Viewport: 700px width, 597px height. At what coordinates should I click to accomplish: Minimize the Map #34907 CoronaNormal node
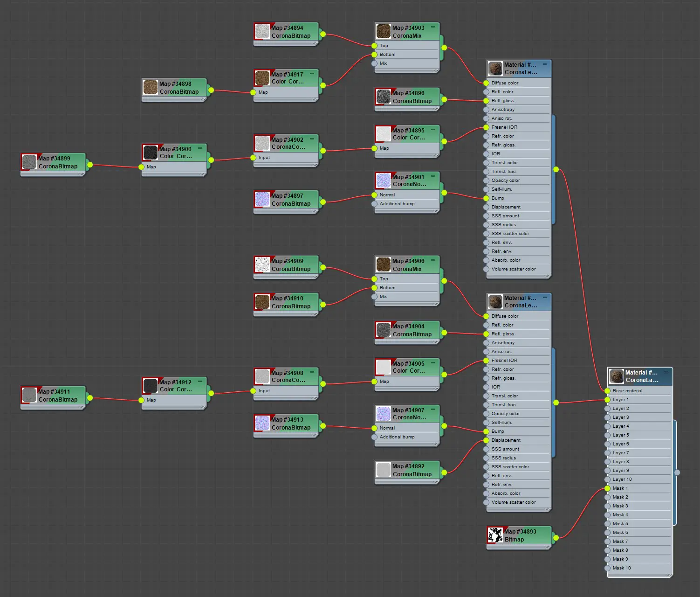(x=433, y=410)
